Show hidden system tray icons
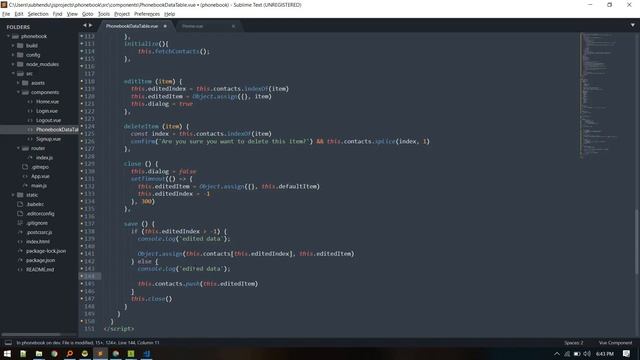The width and height of the screenshot is (640, 360). point(557,354)
